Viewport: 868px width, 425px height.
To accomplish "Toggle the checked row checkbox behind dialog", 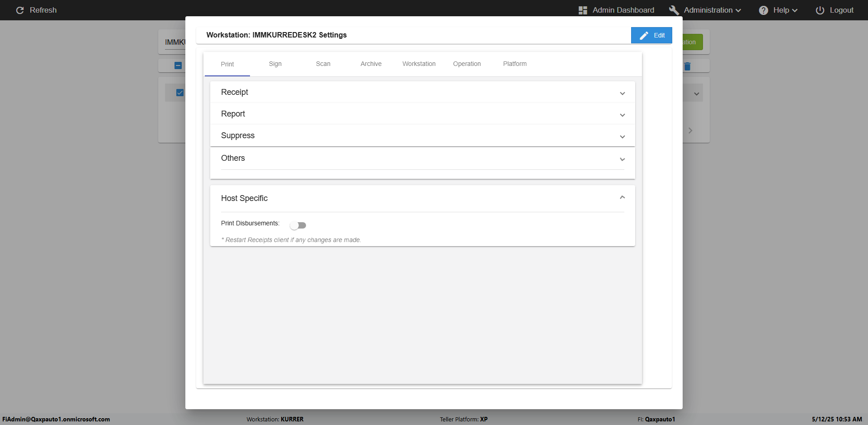I will [180, 93].
